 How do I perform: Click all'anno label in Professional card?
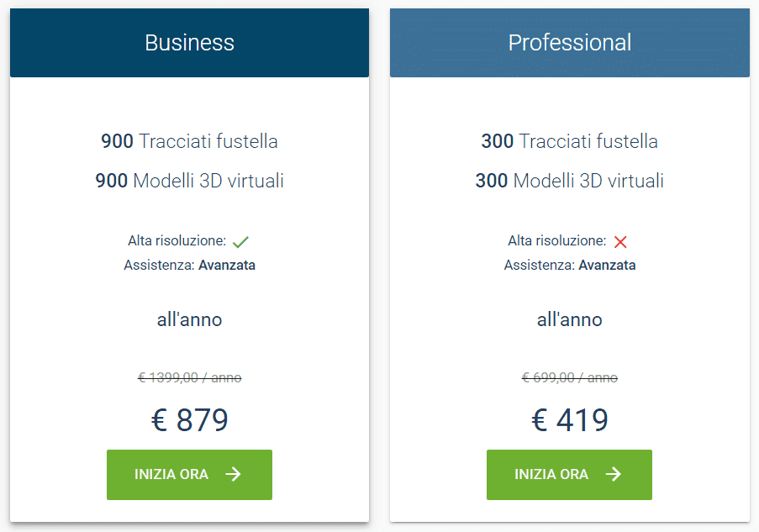tap(569, 319)
